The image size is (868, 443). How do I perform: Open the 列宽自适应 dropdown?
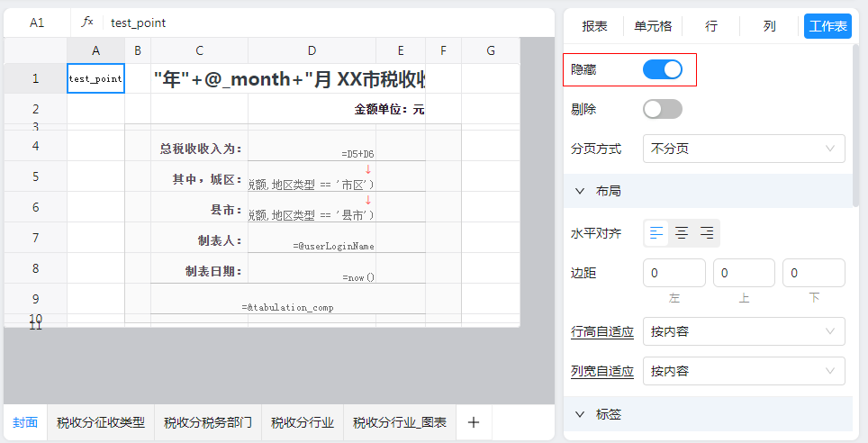click(744, 371)
